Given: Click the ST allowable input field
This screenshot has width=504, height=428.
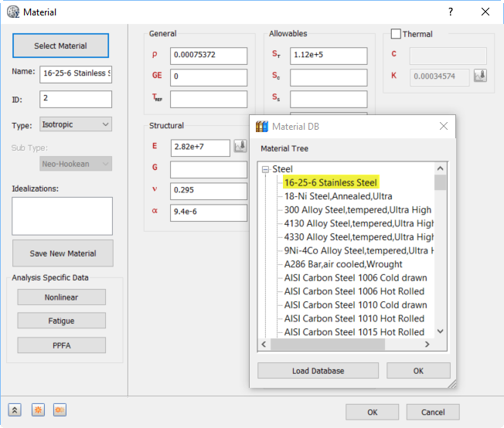Looking at the screenshot, I should click(329, 56).
